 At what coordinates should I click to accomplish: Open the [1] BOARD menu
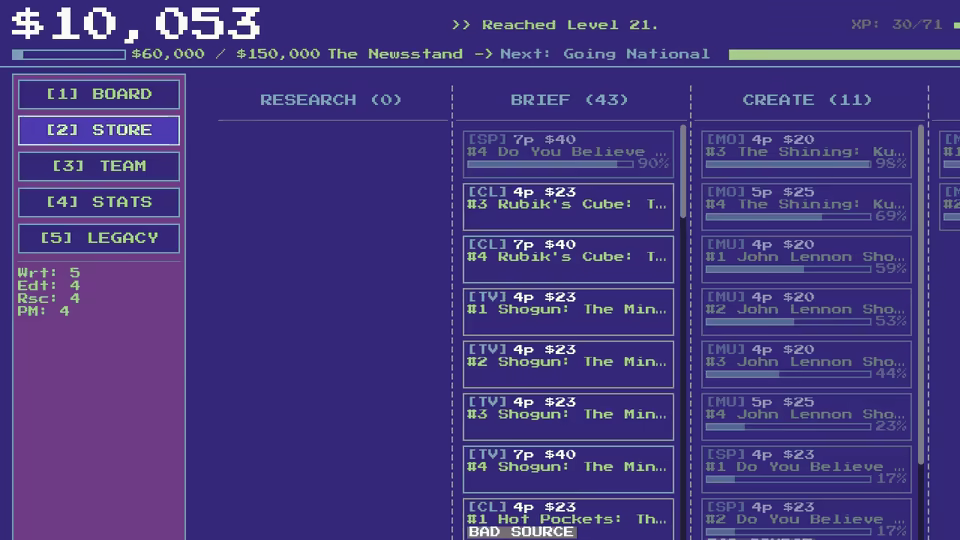99,94
